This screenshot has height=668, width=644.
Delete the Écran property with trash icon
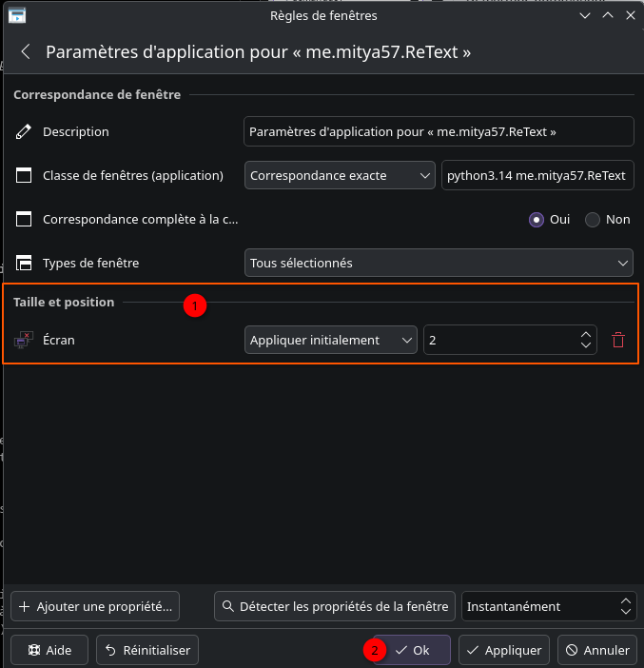[x=618, y=340]
